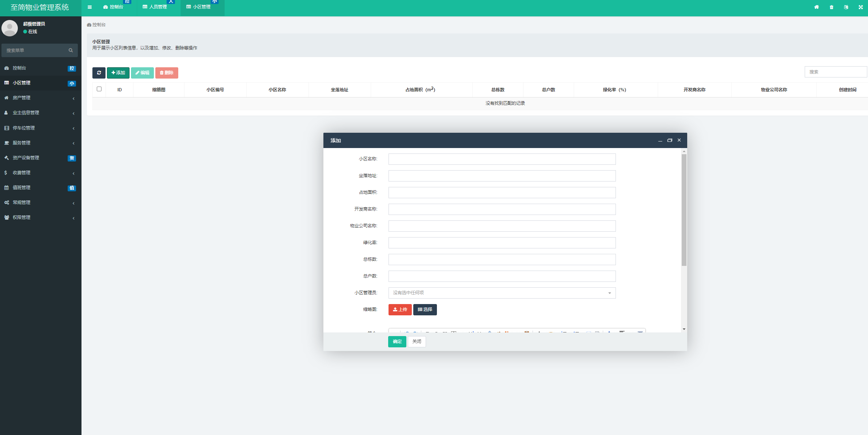Click the language icon in top bar
Image resolution: width=868 pixels, height=435 pixels.
[846, 7]
